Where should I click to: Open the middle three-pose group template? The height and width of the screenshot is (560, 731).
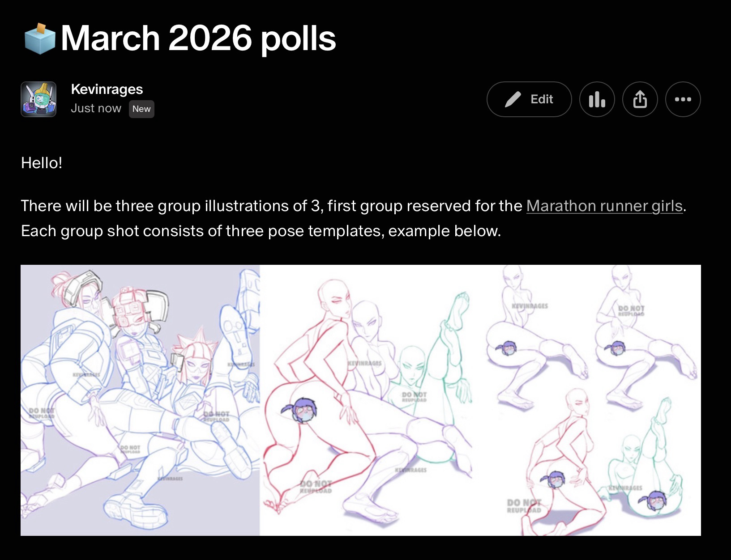(372, 400)
